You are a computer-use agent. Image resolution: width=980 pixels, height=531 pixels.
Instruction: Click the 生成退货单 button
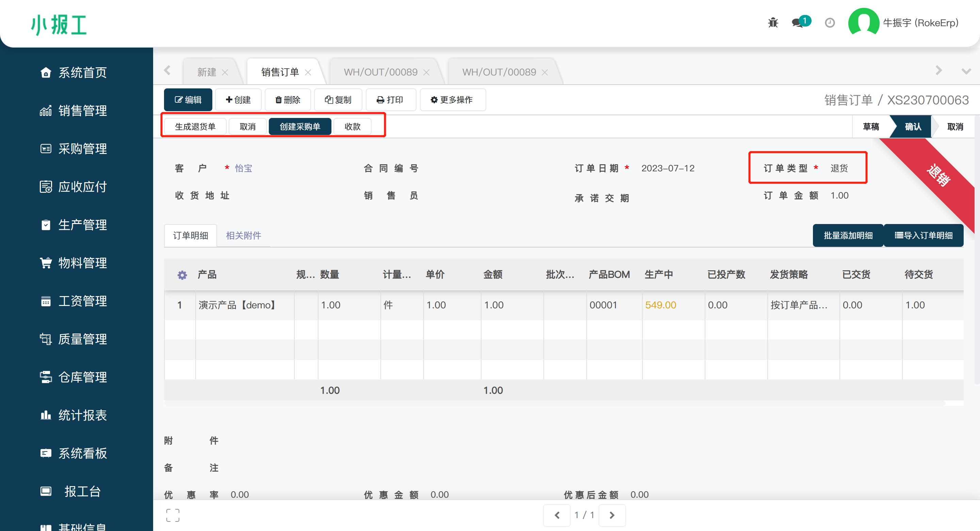tap(195, 126)
